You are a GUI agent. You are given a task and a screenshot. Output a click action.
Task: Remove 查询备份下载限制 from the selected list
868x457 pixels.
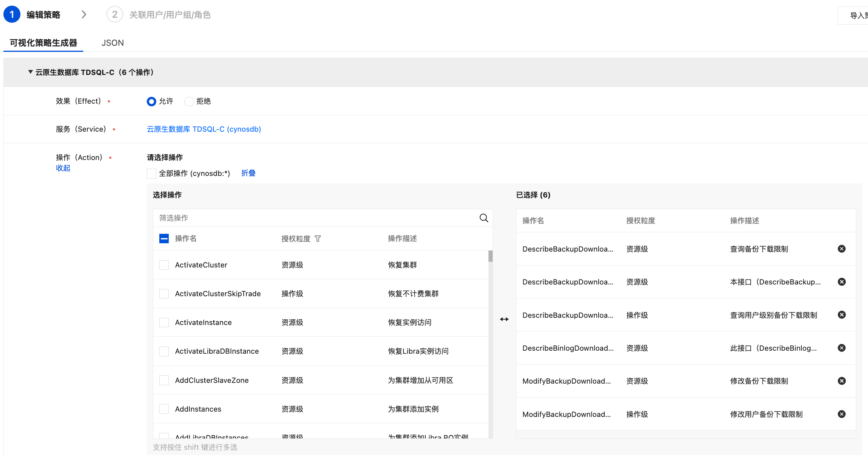(x=842, y=249)
